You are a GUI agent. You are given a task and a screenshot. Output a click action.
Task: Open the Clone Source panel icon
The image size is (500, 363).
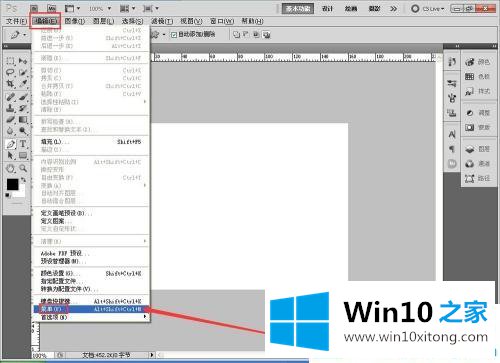pos(452,113)
